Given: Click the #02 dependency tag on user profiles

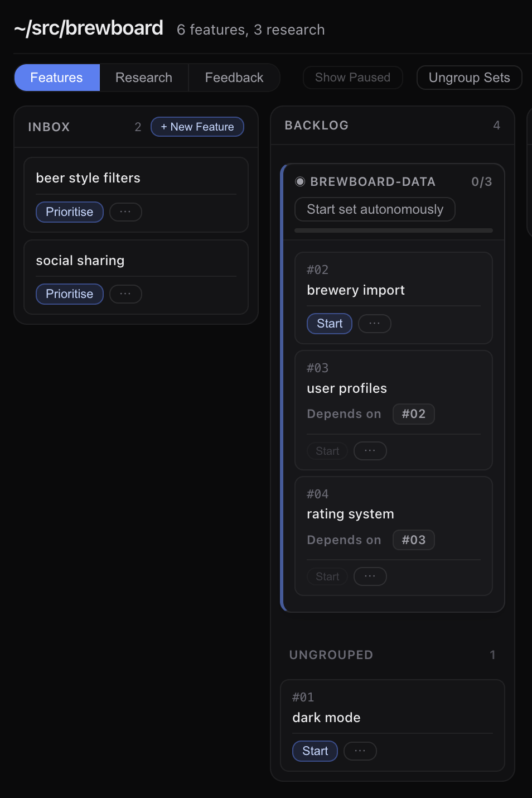Looking at the screenshot, I should [413, 414].
